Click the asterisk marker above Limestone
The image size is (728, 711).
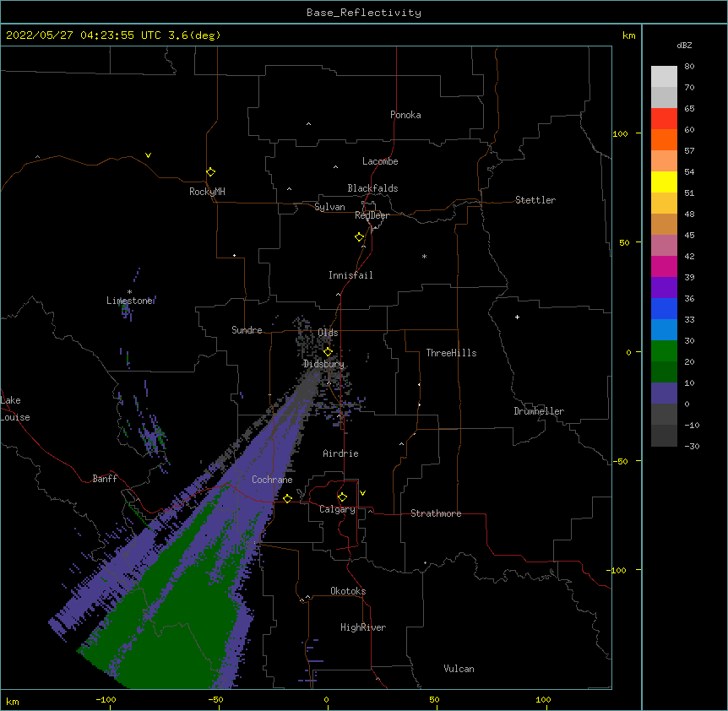[129, 292]
